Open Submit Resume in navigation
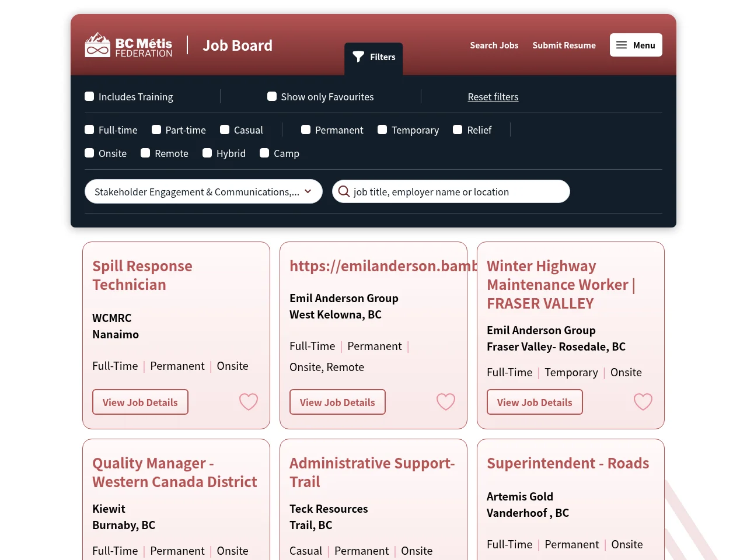This screenshot has width=747, height=560. pyautogui.click(x=564, y=45)
